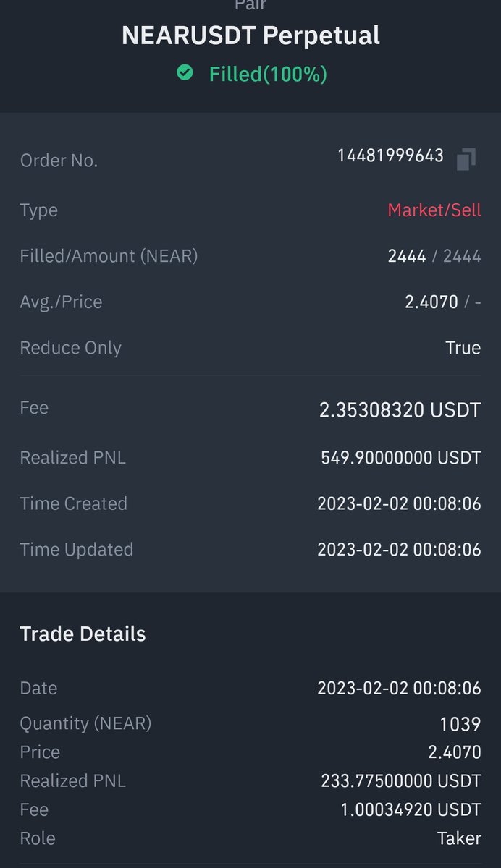
Task: Select the filled amount 2444 / 2444
Action: point(434,256)
